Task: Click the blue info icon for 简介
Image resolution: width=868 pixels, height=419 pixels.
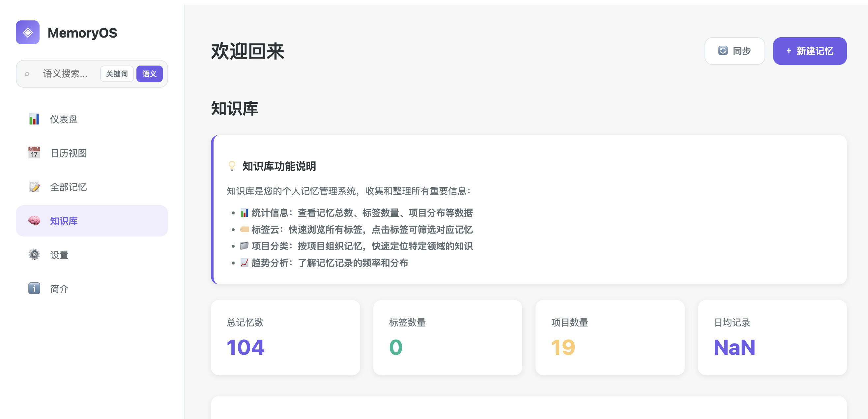Action: [x=34, y=288]
